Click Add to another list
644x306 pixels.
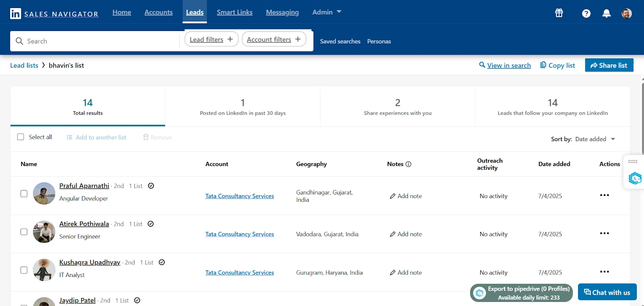[x=96, y=137]
